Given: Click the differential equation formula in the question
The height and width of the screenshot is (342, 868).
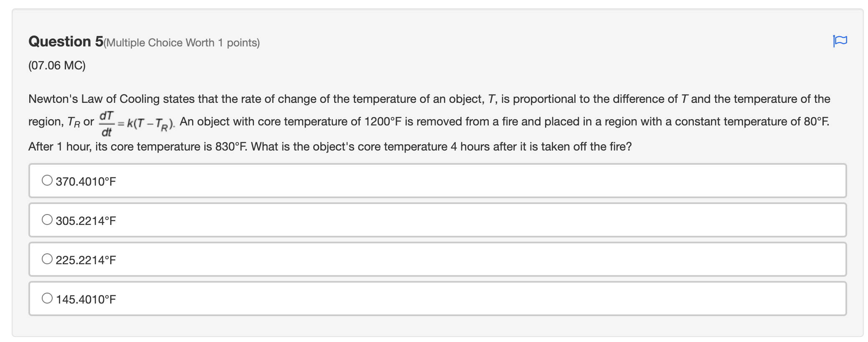Looking at the screenshot, I should (135, 123).
